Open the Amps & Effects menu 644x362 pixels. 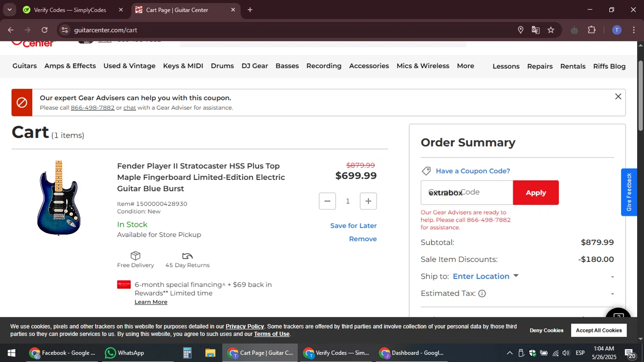click(70, 66)
